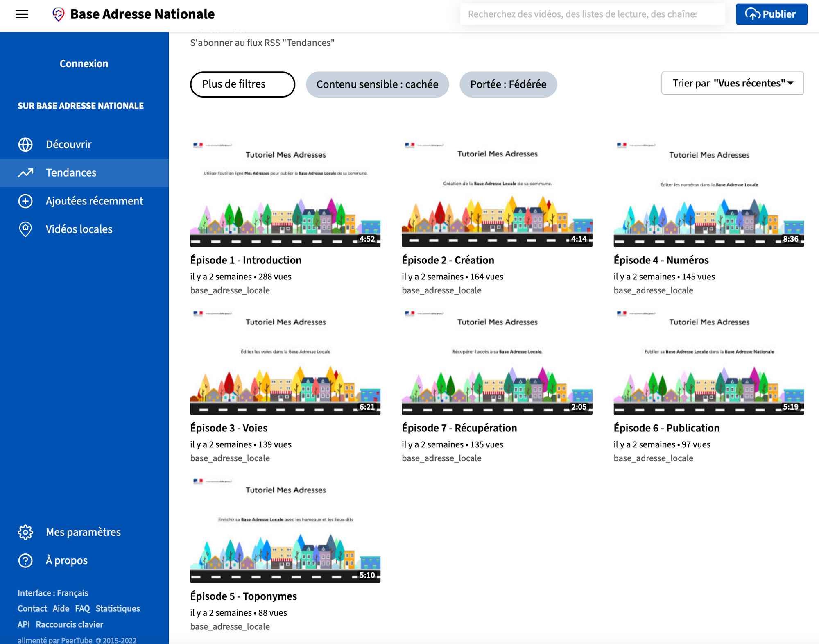Open base_adresse_locale channel under Épisode 4
The height and width of the screenshot is (644, 819).
pyautogui.click(x=653, y=290)
